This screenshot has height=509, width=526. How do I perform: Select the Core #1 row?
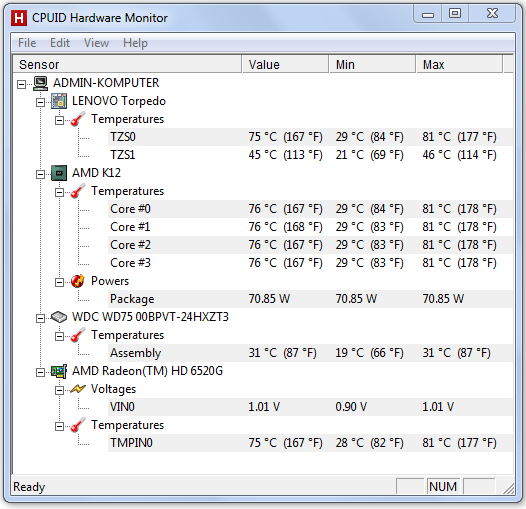pos(310,227)
